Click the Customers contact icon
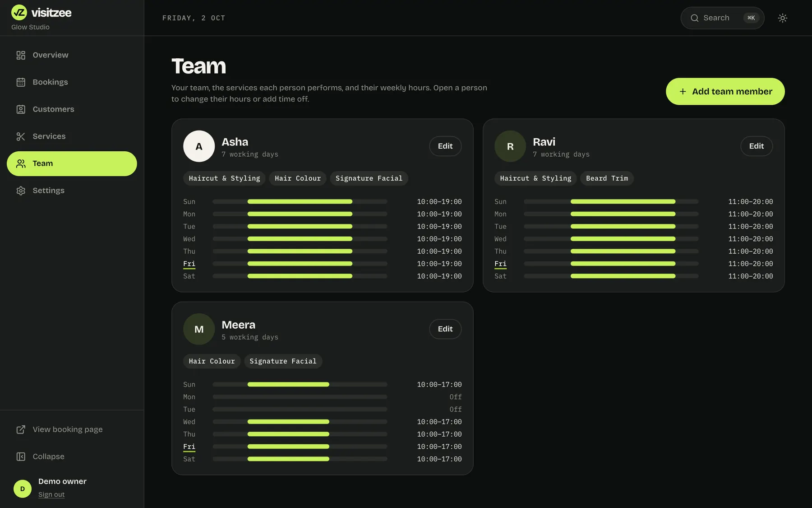 (x=21, y=109)
